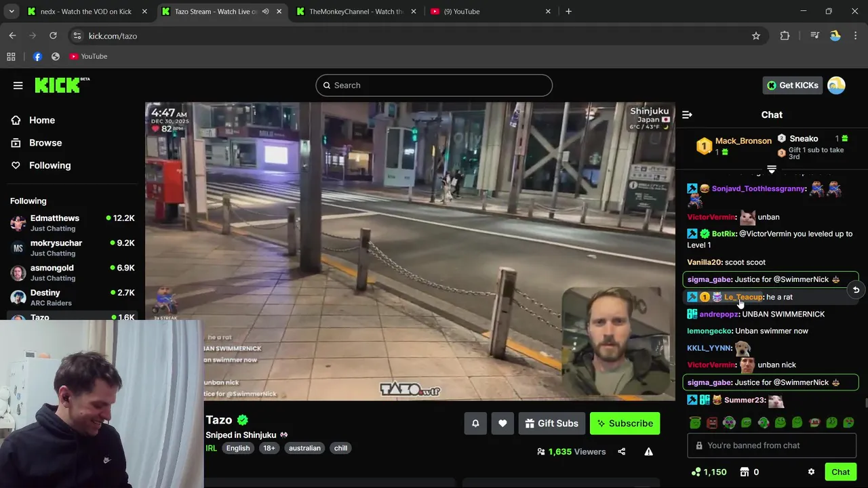Open the hamburger menu beside the Kick logo
Image resolution: width=868 pixels, height=488 pixels.
(x=18, y=85)
